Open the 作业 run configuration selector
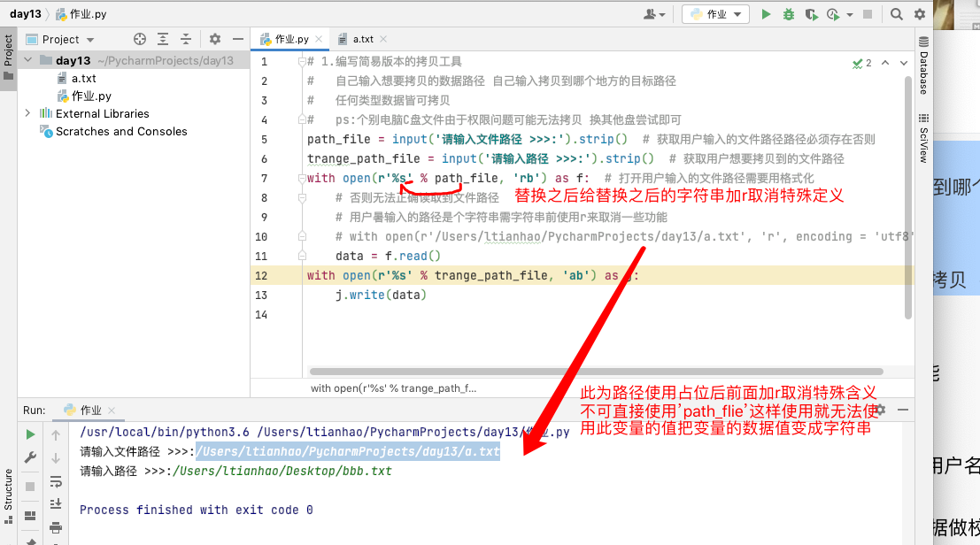This screenshot has width=980, height=545. (x=715, y=14)
